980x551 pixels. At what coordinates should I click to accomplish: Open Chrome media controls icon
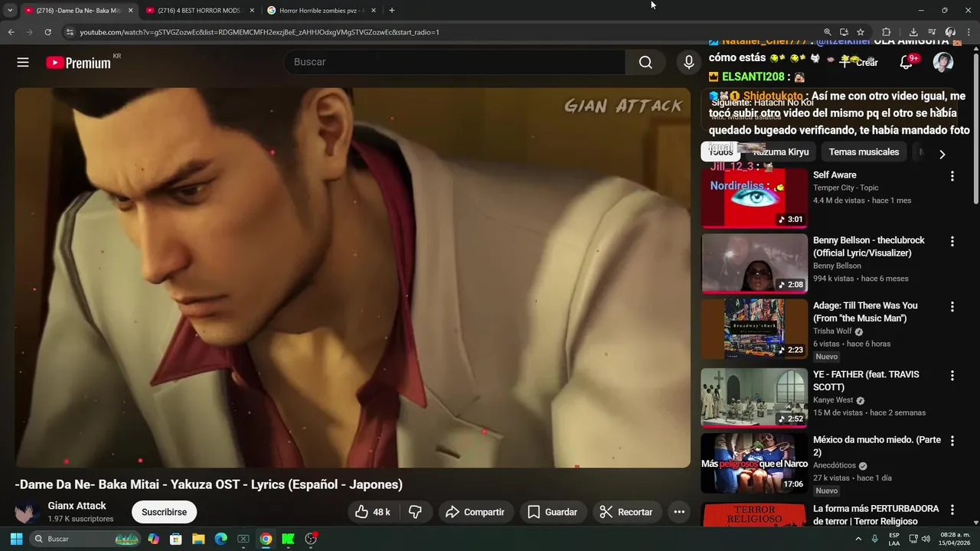click(932, 32)
